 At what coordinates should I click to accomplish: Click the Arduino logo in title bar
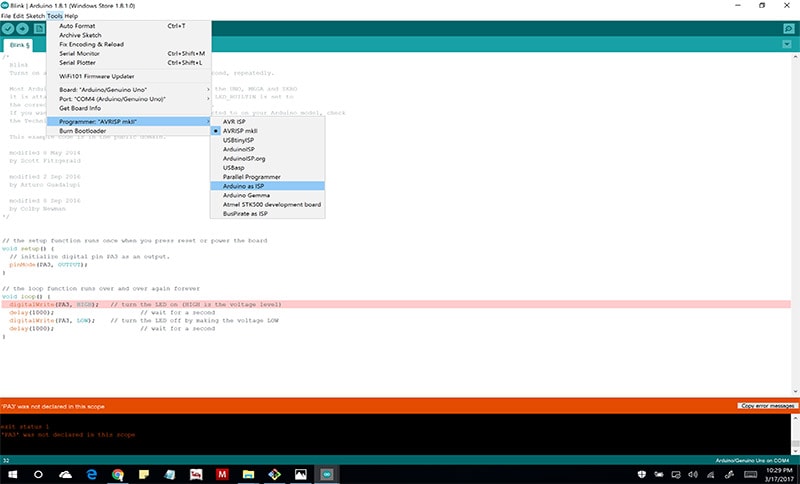click(x=5, y=5)
